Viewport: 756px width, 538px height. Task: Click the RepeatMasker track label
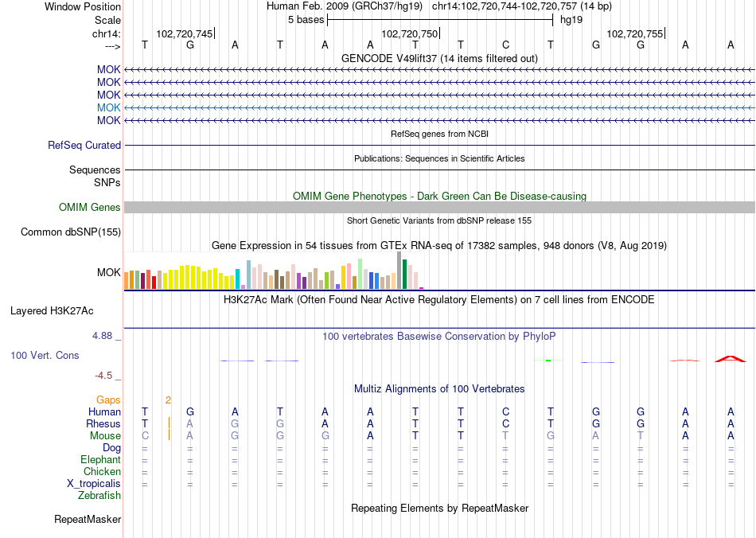pos(88,519)
